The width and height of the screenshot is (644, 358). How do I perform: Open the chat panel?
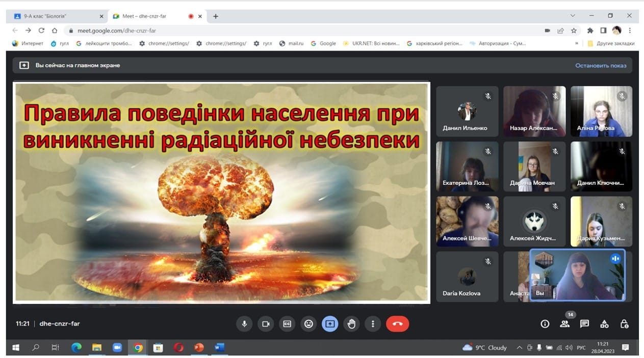point(584,324)
